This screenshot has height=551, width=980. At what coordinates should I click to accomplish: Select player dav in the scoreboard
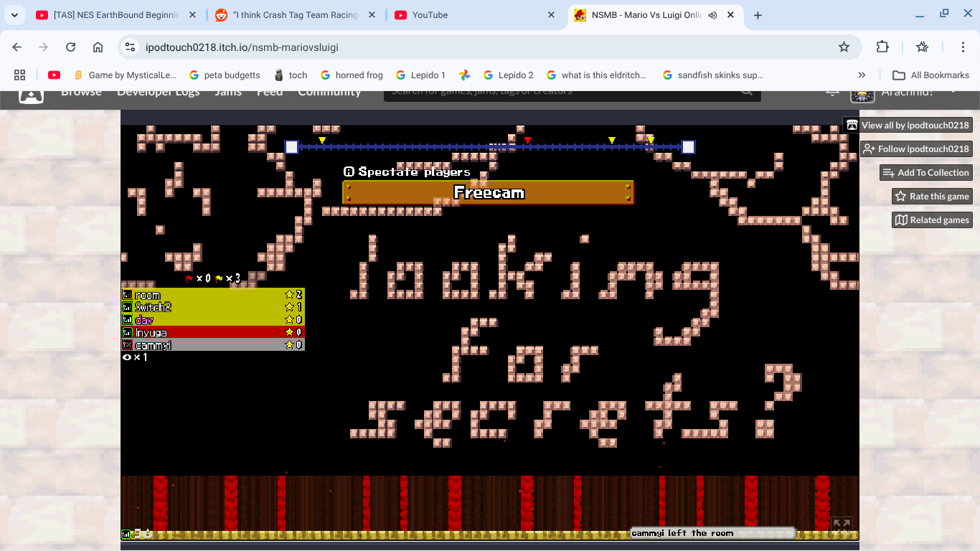pos(213,320)
